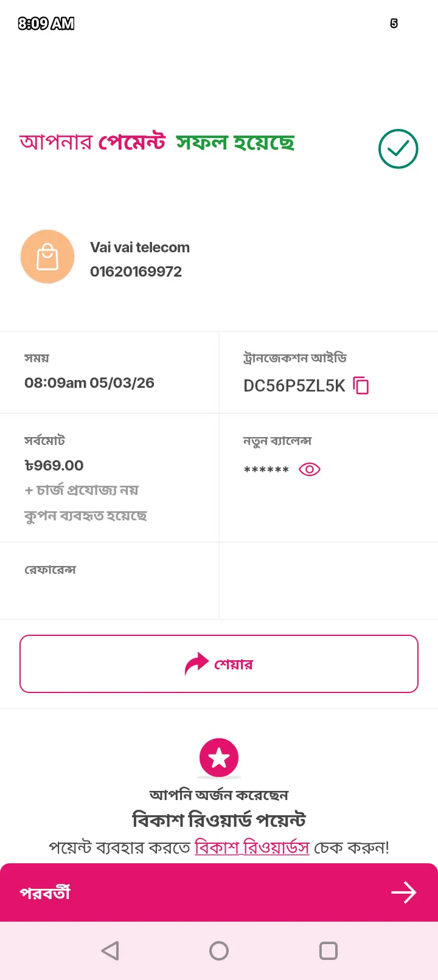Tap the রেফারেন্স reference field
The height and width of the screenshot is (980, 438).
tap(109, 581)
